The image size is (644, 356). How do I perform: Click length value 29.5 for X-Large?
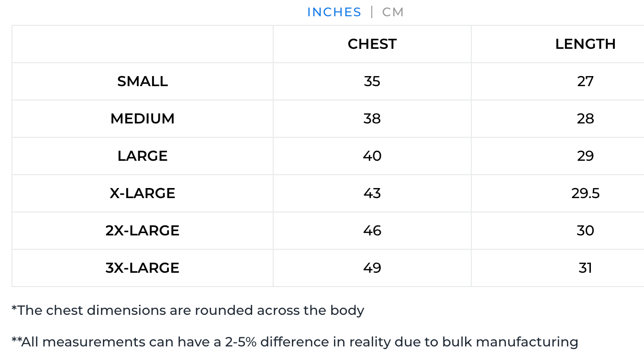click(585, 193)
